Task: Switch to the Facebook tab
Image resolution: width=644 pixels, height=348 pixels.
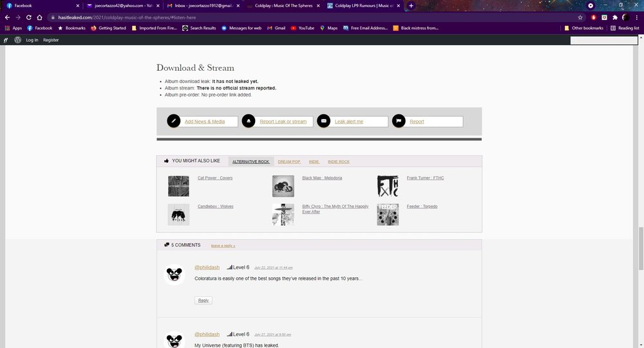Action: click(x=41, y=6)
